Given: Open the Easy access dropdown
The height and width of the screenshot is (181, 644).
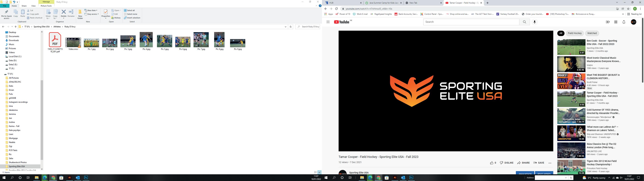Looking at the screenshot, I should pos(93,14).
